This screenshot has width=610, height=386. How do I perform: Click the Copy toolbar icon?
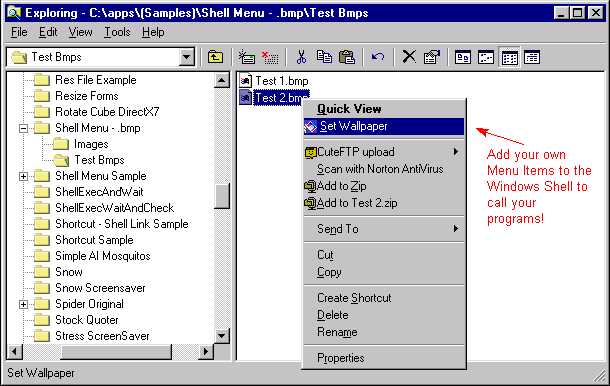click(x=324, y=57)
